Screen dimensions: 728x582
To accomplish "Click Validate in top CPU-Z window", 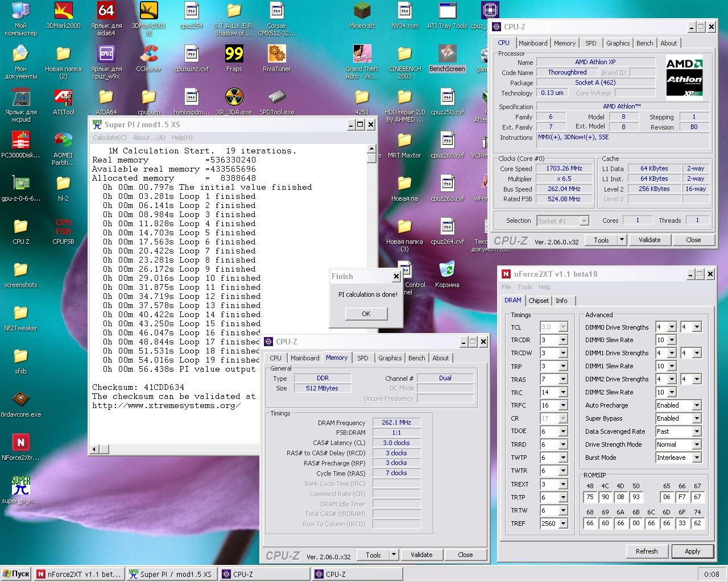I will [x=650, y=240].
